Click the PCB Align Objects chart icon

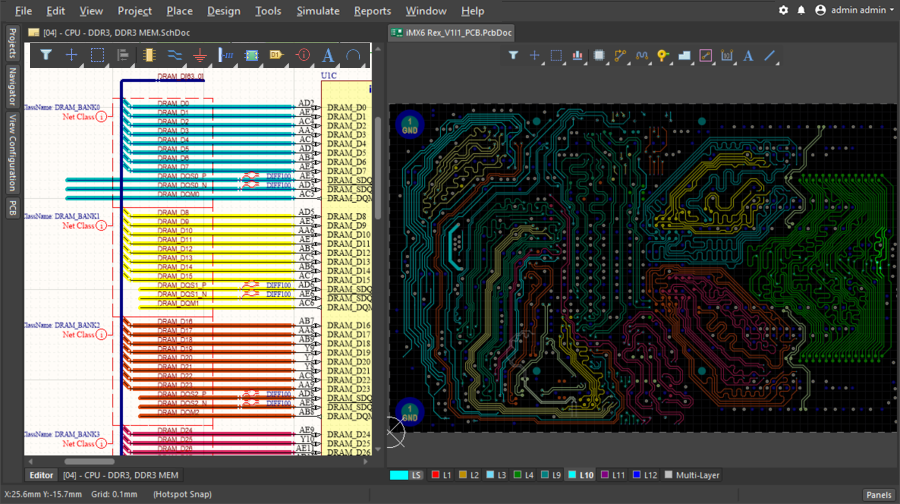tap(577, 56)
